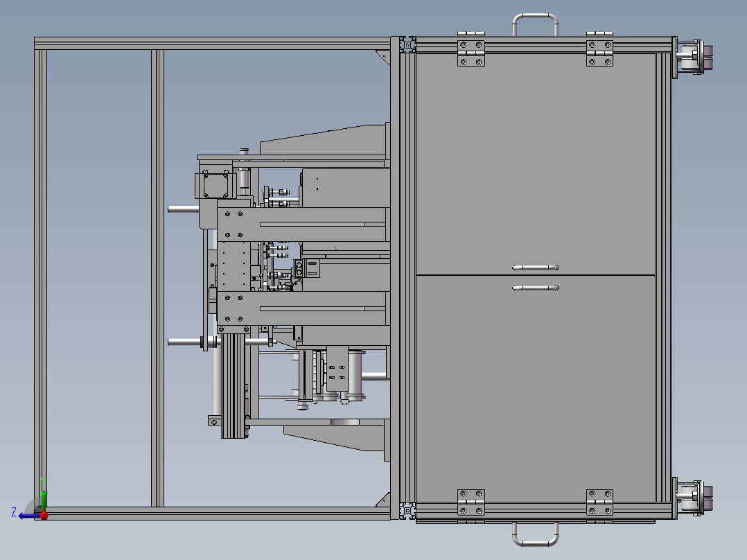Select the upper cabinet door panel
This screenshot has width=747, height=560.
[536, 164]
